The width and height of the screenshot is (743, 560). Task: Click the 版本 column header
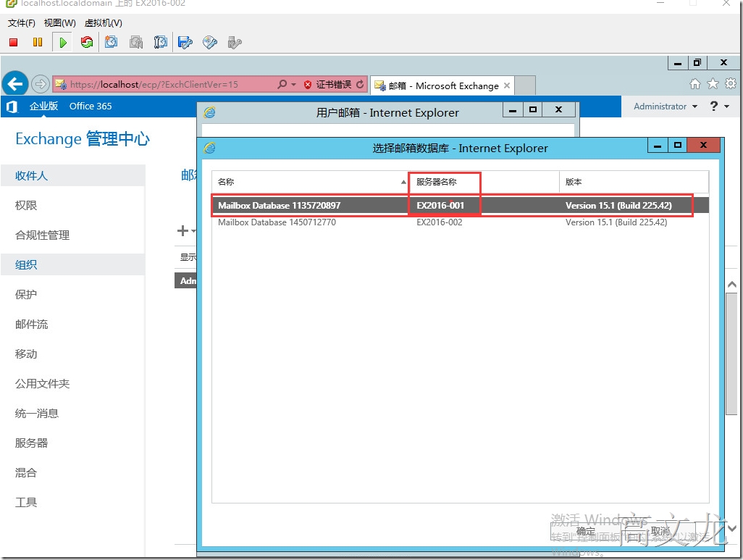pyautogui.click(x=634, y=182)
